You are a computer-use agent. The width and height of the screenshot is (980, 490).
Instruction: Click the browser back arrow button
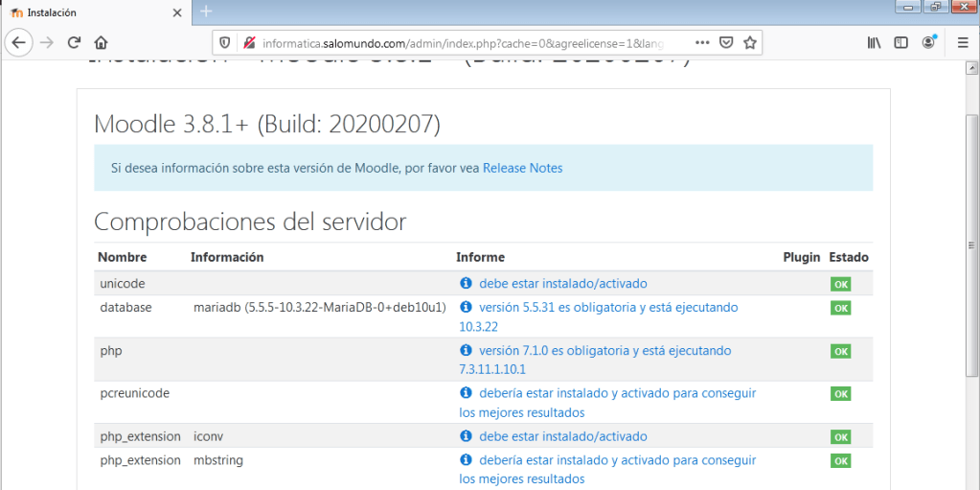click(18, 42)
